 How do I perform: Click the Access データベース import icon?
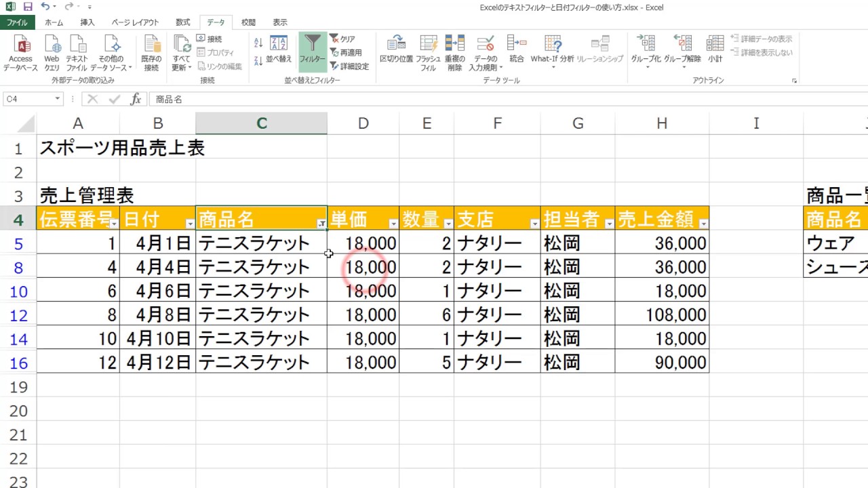coord(20,54)
